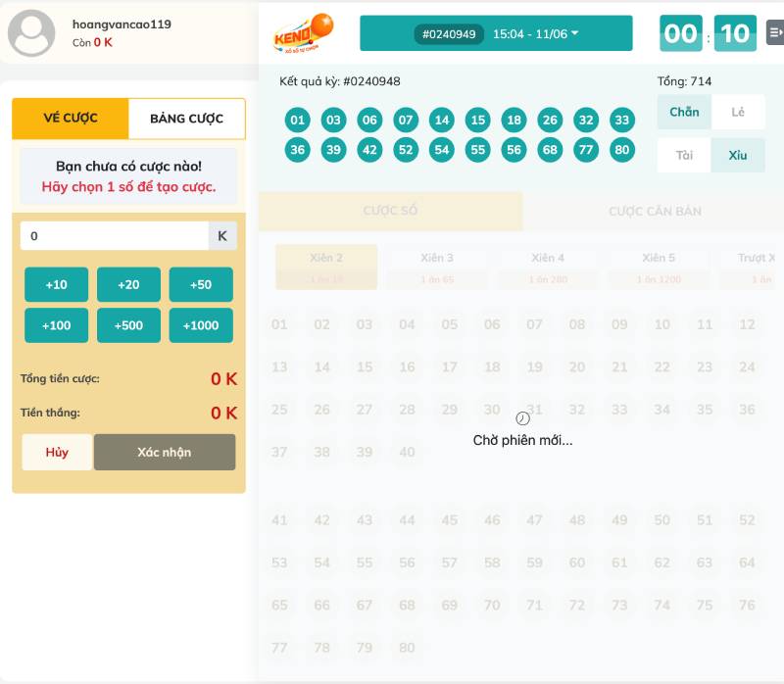The image size is (784, 684).
Task: Add +500 to the bet amount
Action: click(x=128, y=325)
